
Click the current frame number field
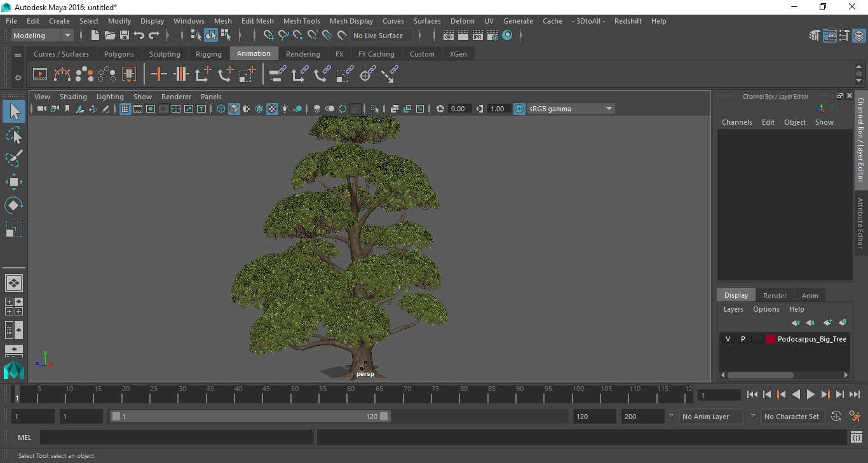click(719, 395)
